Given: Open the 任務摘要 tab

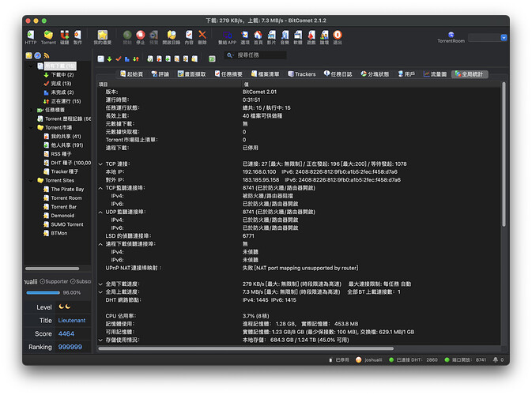Looking at the screenshot, I should click(228, 74).
